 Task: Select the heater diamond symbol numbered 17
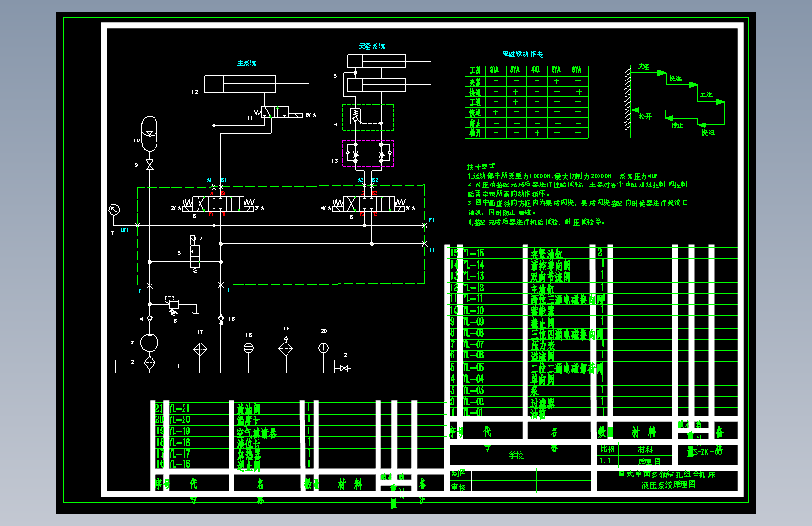click(x=199, y=350)
